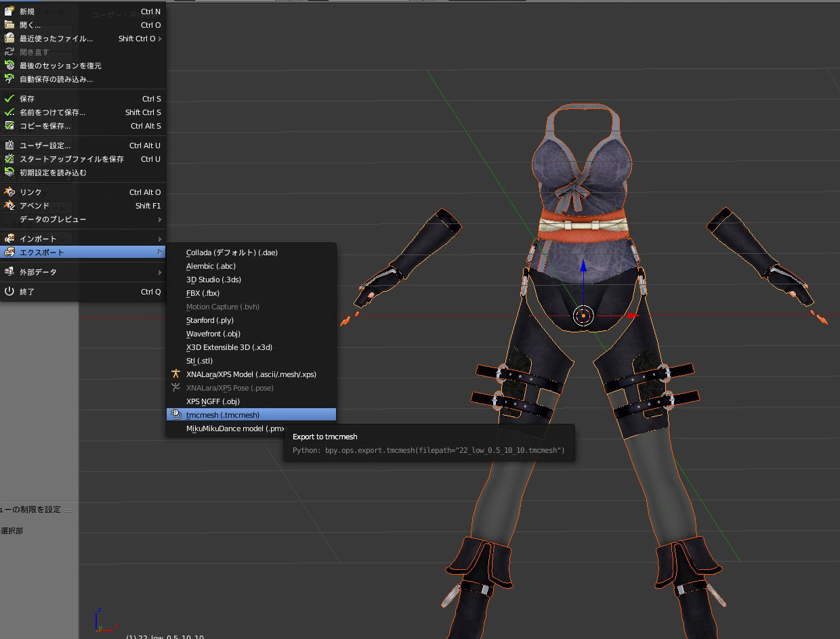Image resolution: width=840 pixels, height=639 pixels.
Task: Select コピーを保存... menu entry
Action: pyautogui.click(x=83, y=126)
